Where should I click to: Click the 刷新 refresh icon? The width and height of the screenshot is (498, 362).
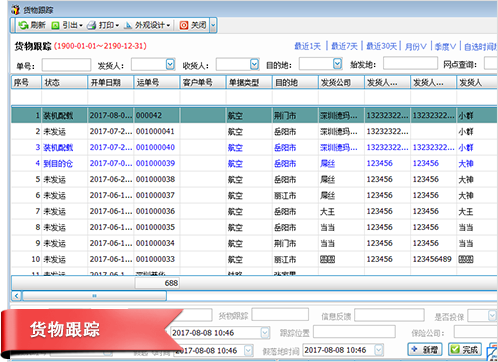[x=23, y=25]
